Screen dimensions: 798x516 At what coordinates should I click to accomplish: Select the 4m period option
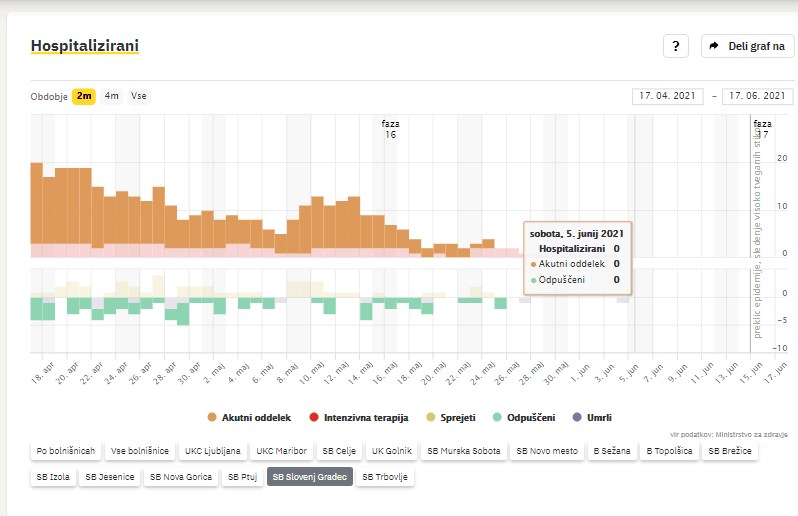[111, 96]
